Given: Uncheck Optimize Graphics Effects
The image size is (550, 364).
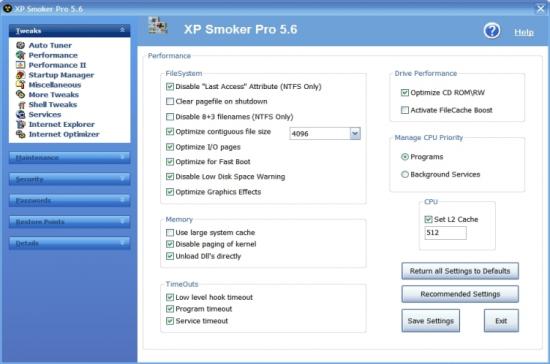Looking at the screenshot, I should click(x=170, y=192).
